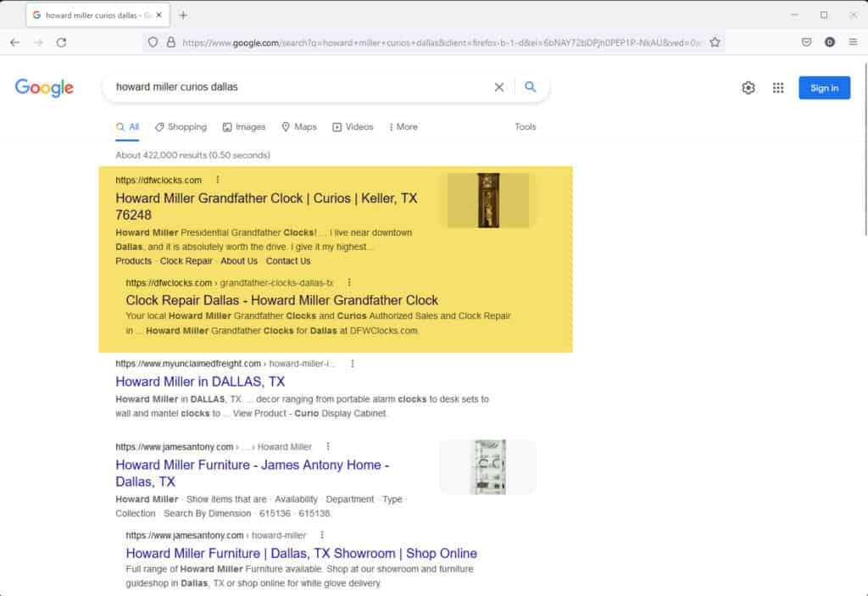Viewport: 868px width, 596px height.
Task: Click the Google logo
Action: (x=44, y=87)
